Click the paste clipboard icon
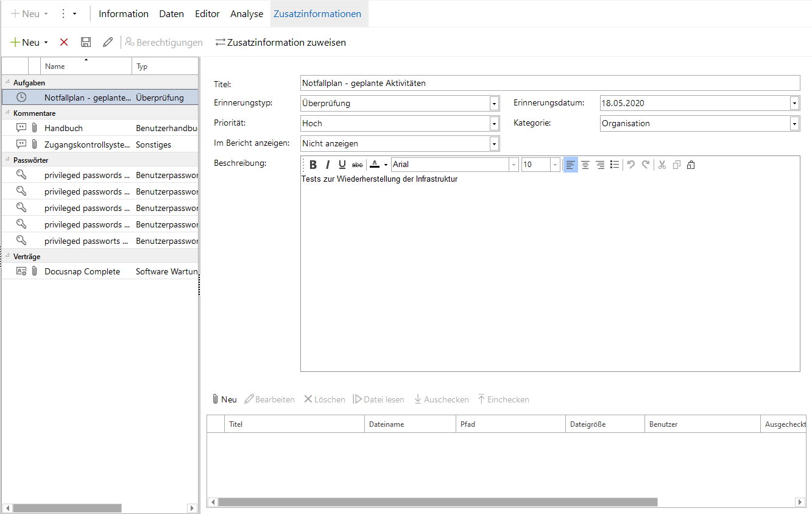Viewport: 812px width, 514px height. click(691, 165)
